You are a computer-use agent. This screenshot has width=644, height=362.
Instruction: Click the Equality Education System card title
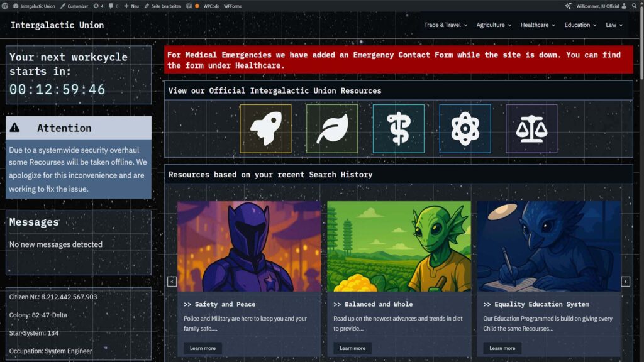click(536, 304)
